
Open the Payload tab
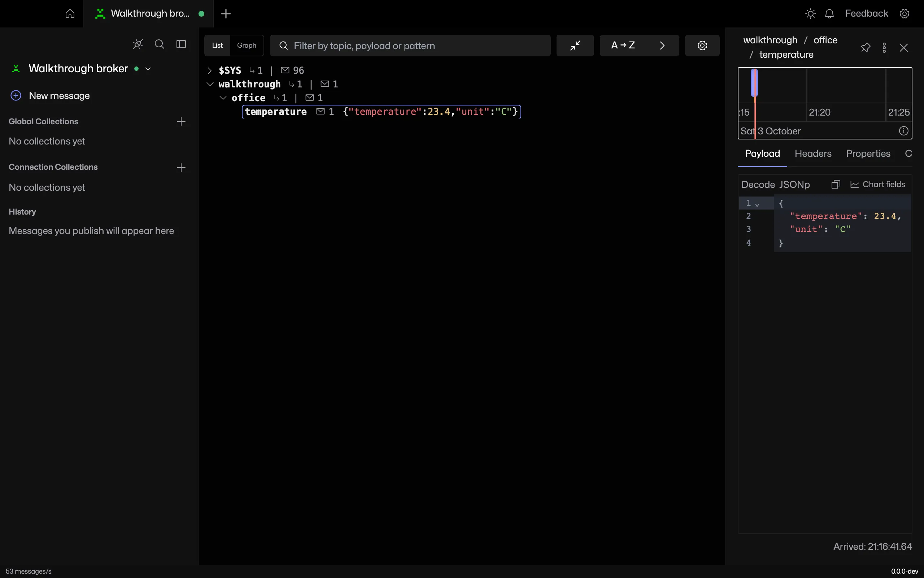point(762,154)
